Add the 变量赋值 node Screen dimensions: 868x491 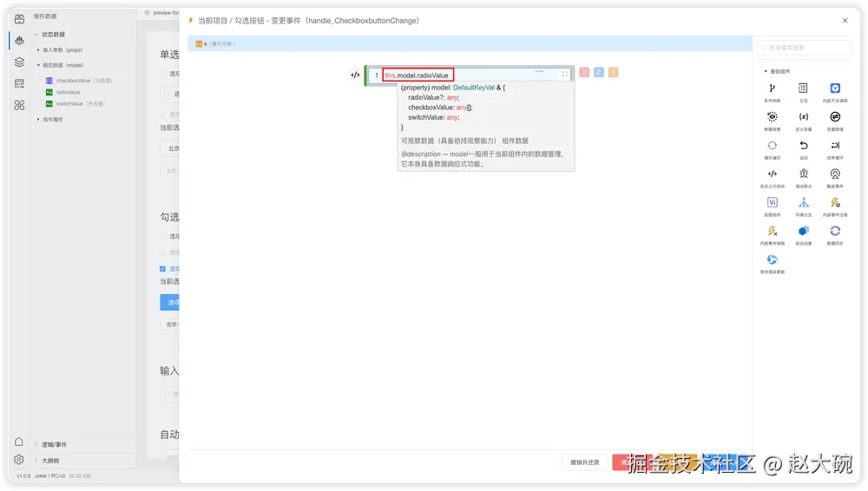tap(835, 117)
